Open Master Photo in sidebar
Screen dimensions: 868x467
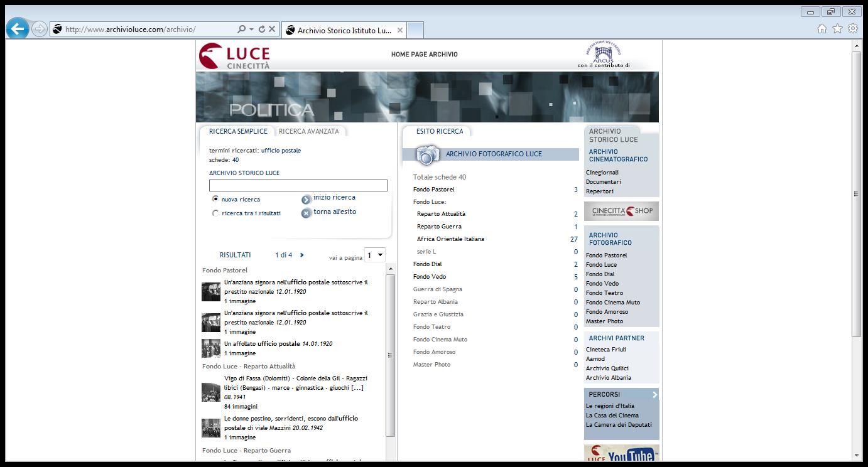605,321
